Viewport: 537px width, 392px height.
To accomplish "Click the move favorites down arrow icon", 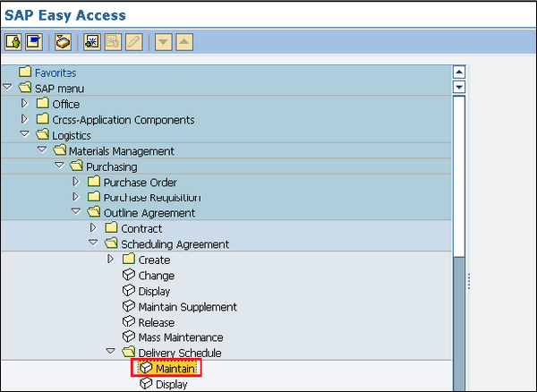I will (x=163, y=42).
